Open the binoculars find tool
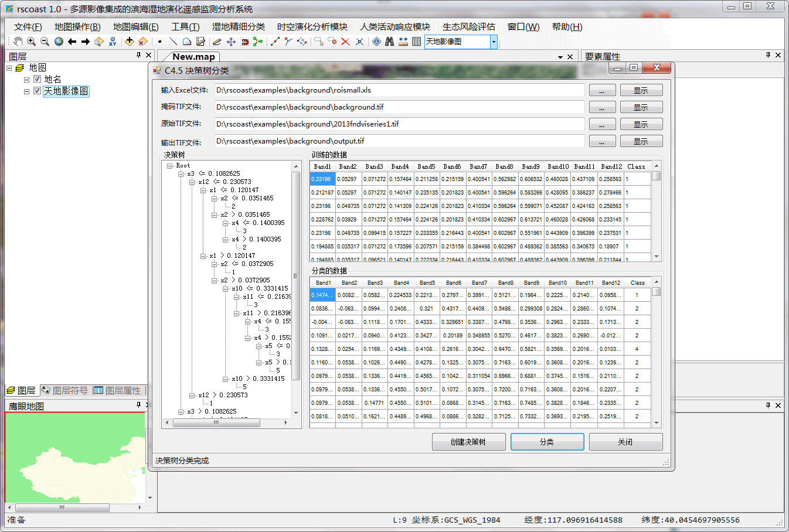The height and width of the screenshot is (532, 789). (x=389, y=42)
